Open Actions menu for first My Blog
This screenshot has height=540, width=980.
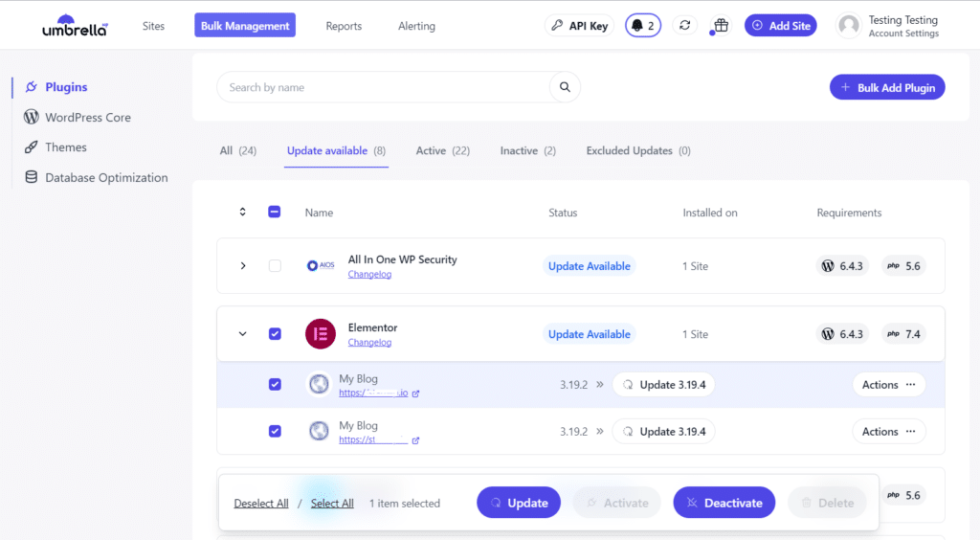tap(889, 384)
